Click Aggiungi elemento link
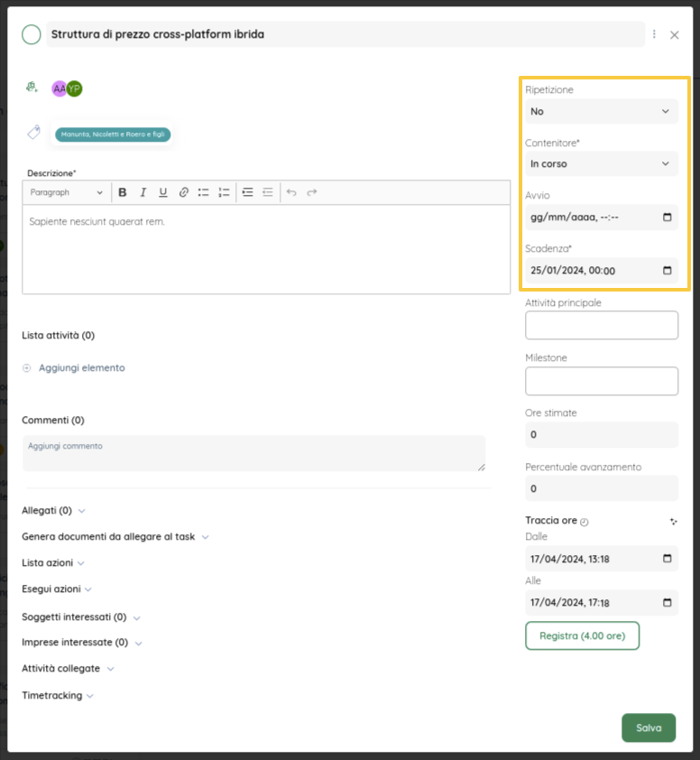This screenshot has height=760, width=700. pos(81,368)
